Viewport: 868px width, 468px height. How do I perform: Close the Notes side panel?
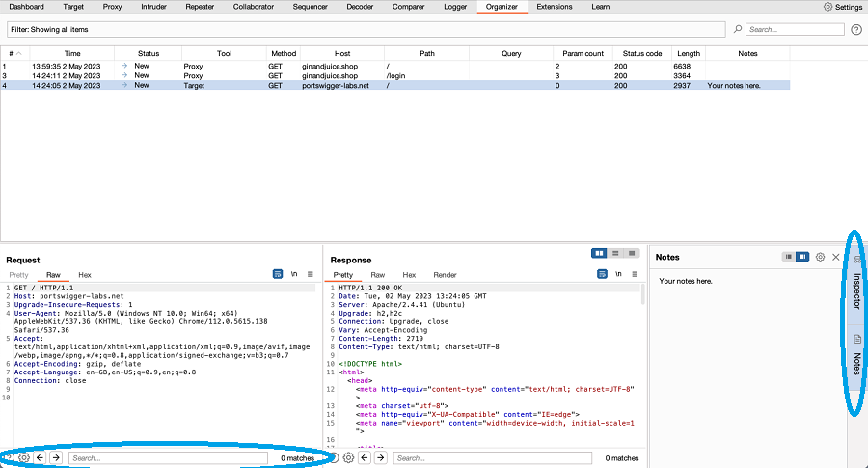click(x=836, y=257)
